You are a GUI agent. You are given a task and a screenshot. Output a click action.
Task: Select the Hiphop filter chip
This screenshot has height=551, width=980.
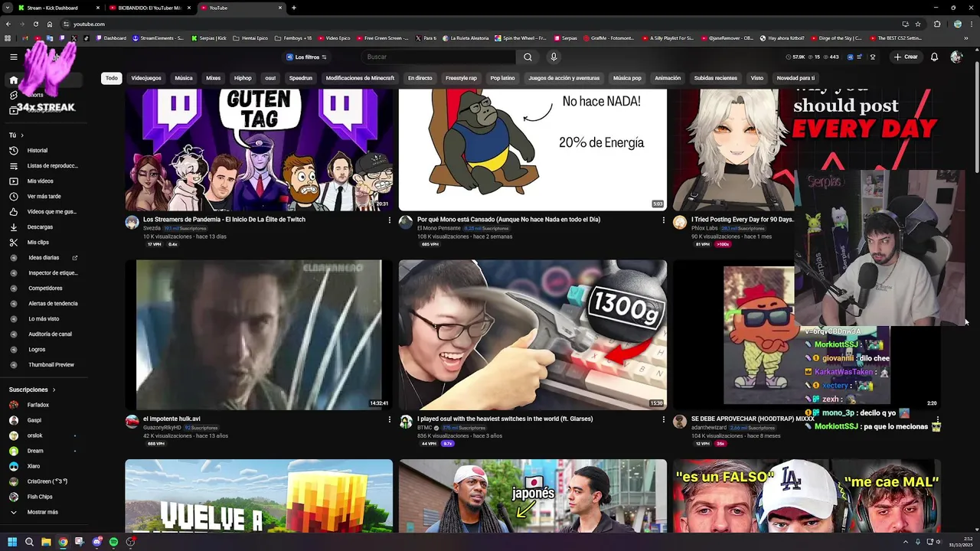point(243,78)
